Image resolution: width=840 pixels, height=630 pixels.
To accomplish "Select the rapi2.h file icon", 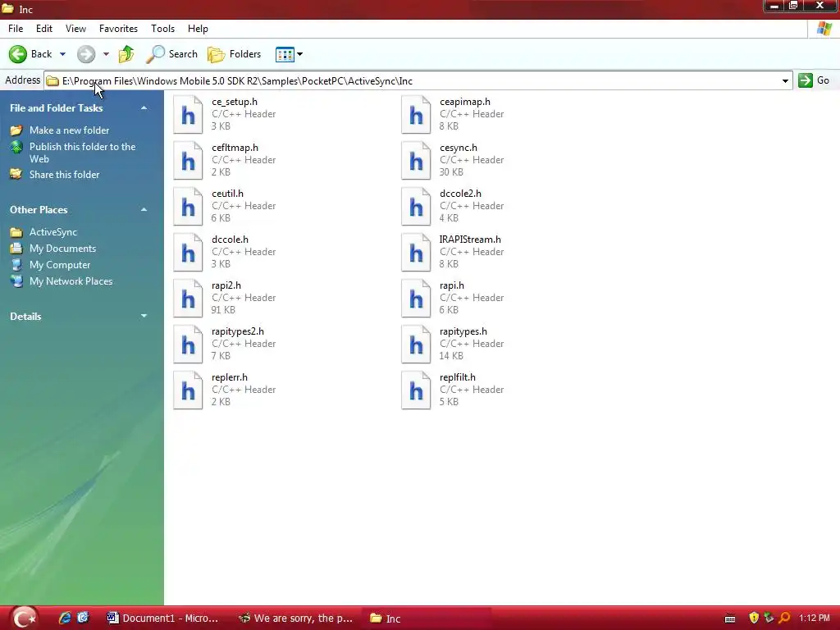I will point(188,299).
